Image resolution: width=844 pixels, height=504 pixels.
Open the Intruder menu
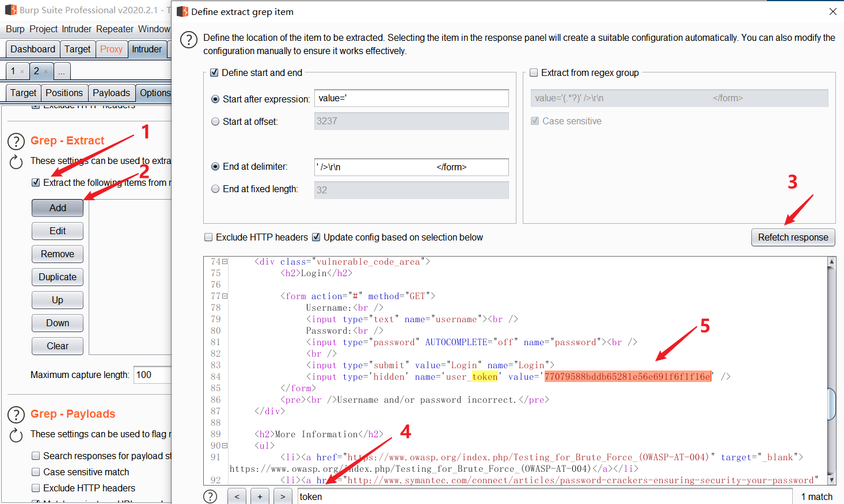point(77,29)
